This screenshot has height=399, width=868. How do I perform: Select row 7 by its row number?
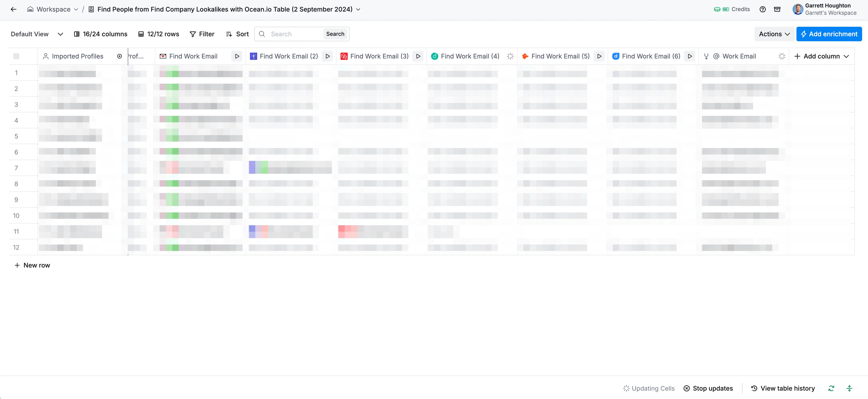(x=16, y=168)
